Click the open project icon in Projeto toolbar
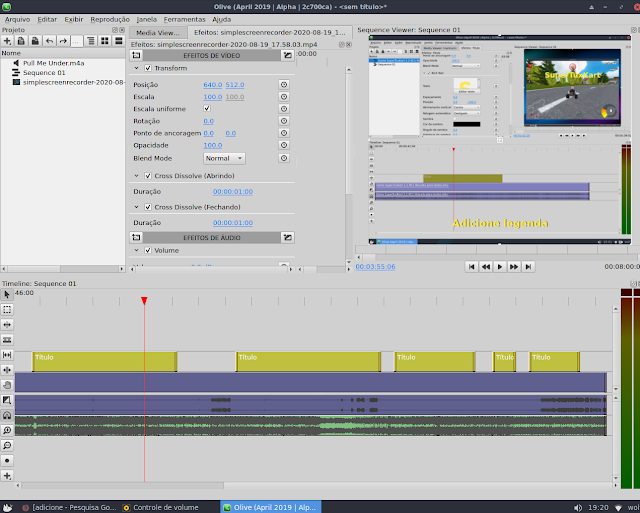Viewport: 640px width, 513px height. click(21, 41)
